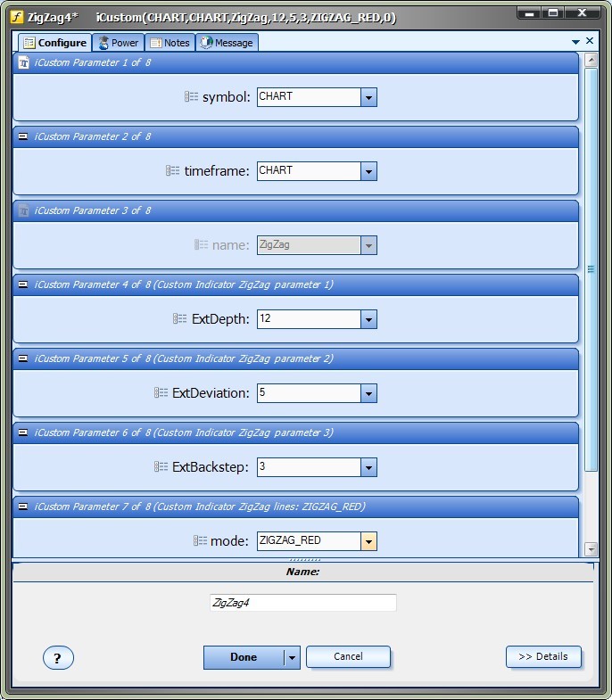Click the ExtDeviation value field showing 5

tap(309, 393)
